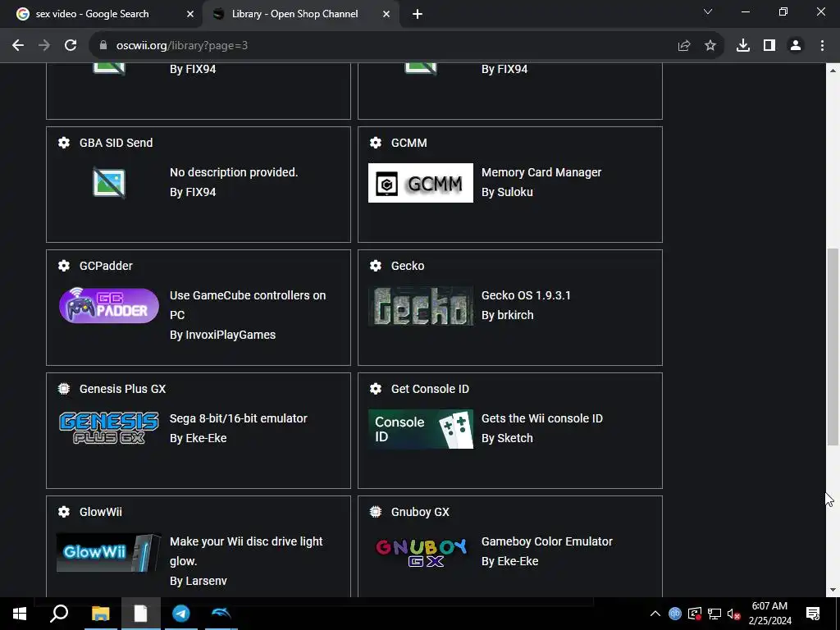Open the GlowWii banner image
The width and height of the screenshot is (840, 630).
point(109,552)
